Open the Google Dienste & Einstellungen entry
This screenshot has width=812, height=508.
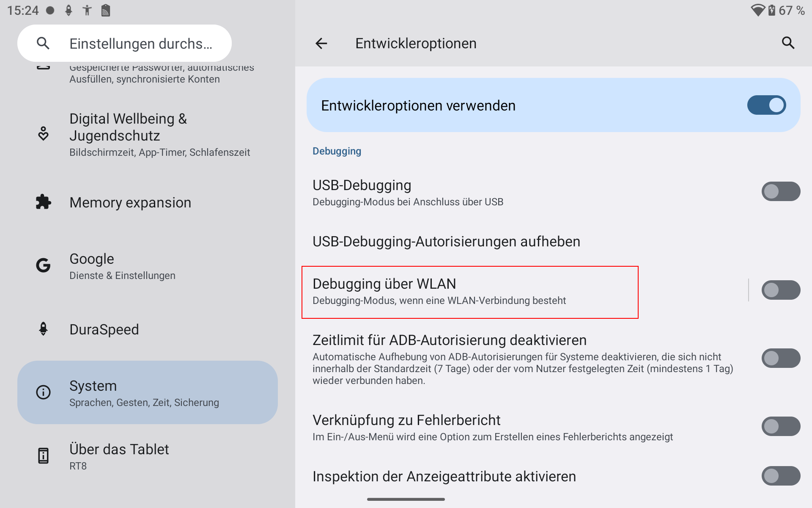coord(123,266)
